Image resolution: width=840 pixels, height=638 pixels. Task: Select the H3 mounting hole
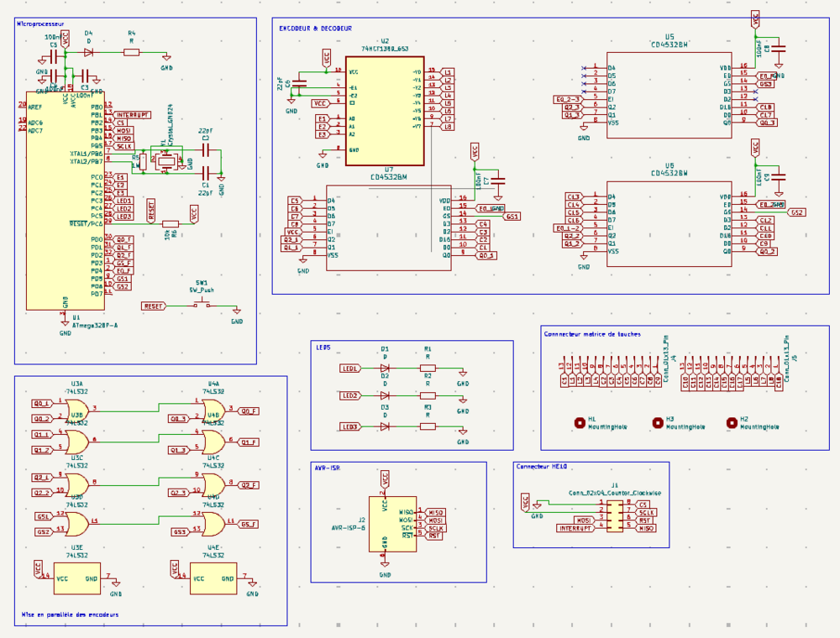coord(658,423)
